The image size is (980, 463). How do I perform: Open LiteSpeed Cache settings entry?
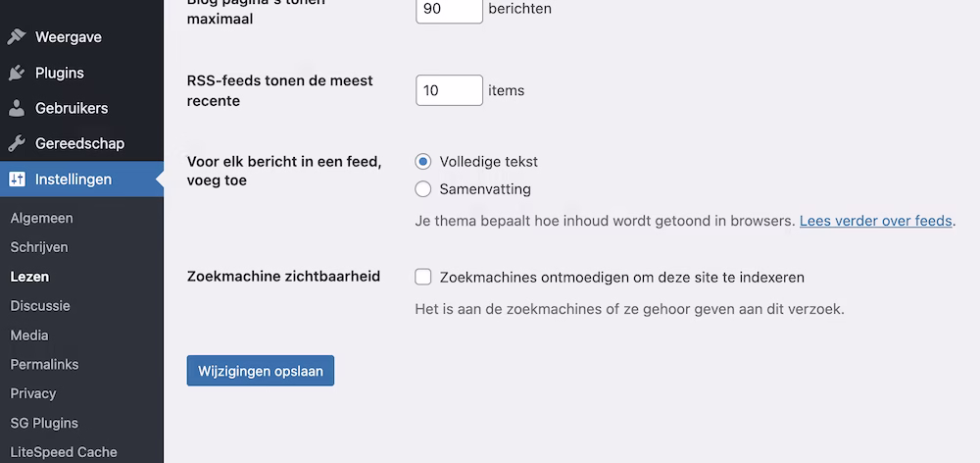click(64, 452)
